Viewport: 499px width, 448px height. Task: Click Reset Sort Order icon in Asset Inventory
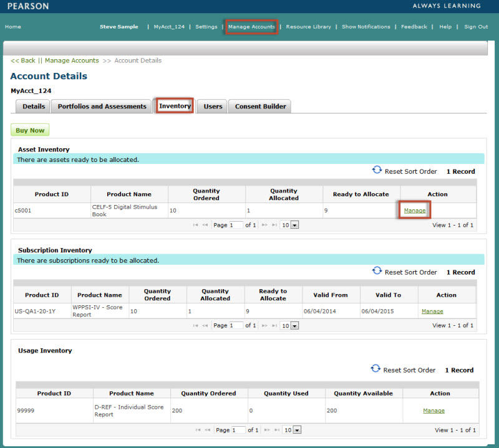(x=377, y=170)
